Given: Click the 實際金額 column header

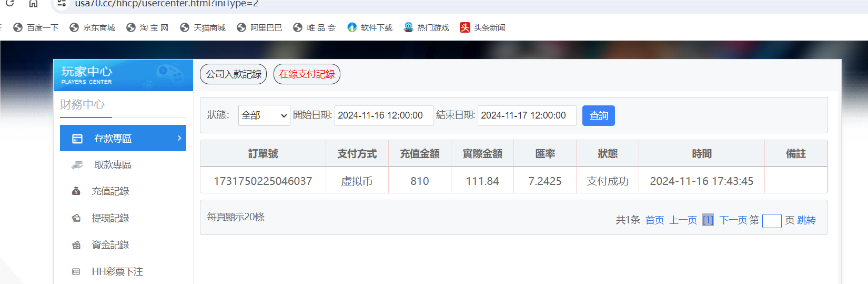Looking at the screenshot, I should pyautogui.click(x=482, y=154).
